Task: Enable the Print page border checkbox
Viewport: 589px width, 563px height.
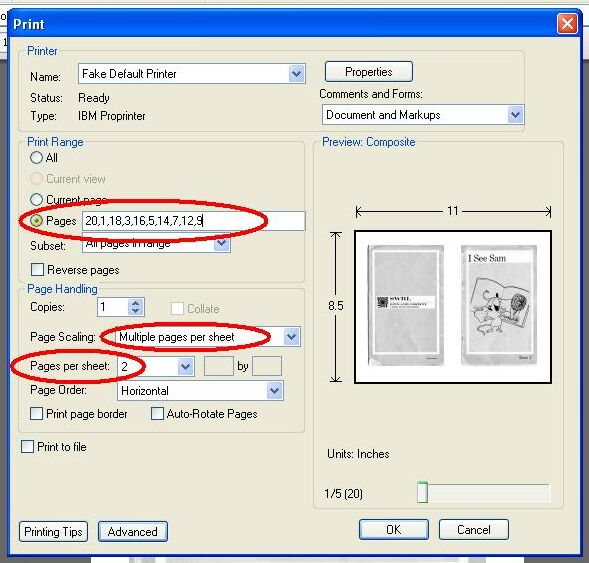Action: [x=36, y=414]
